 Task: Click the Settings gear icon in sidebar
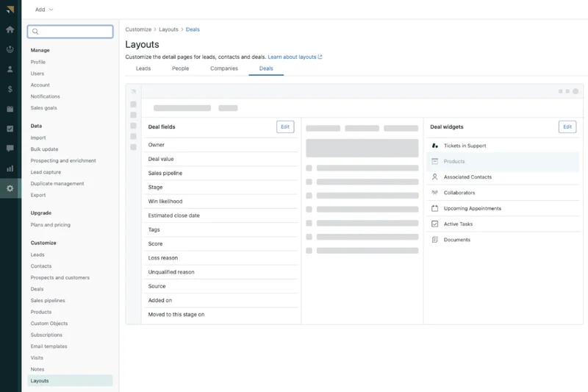(x=10, y=188)
